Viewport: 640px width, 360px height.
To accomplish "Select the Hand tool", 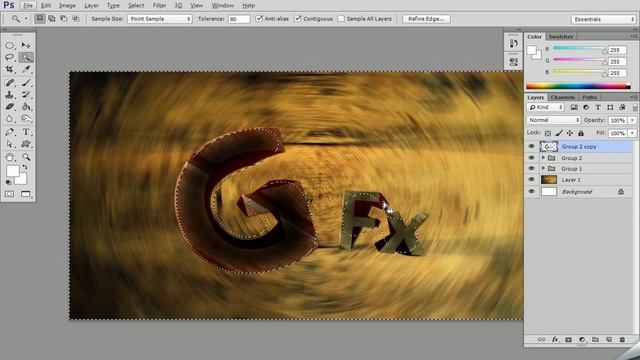I will [x=9, y=157].
